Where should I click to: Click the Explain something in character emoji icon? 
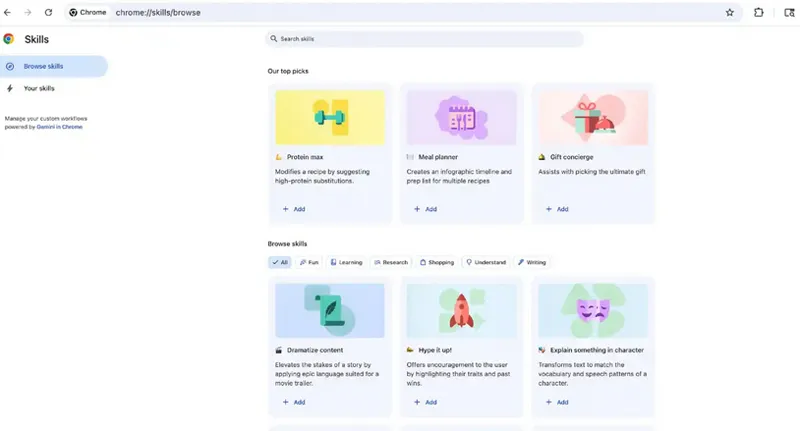542,350
